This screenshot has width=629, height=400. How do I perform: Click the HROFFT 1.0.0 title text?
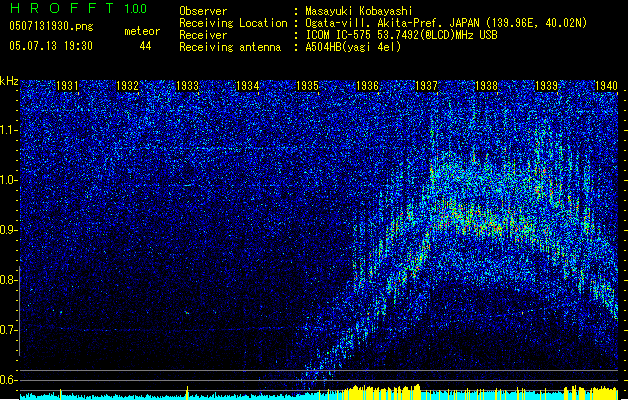[79, 8]
